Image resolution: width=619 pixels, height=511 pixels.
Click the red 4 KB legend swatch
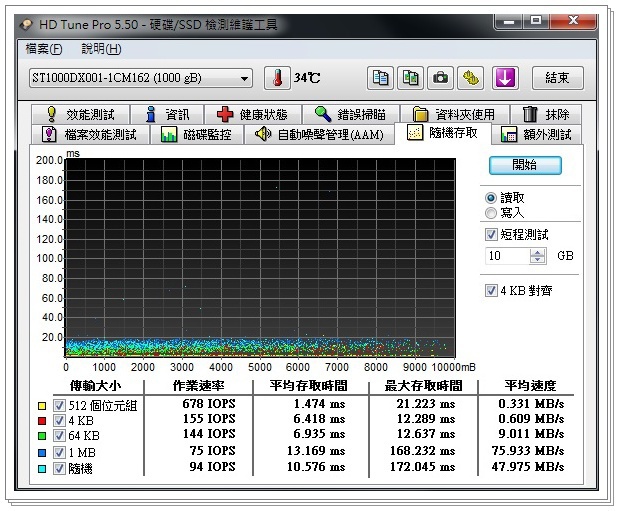point(42,421)
